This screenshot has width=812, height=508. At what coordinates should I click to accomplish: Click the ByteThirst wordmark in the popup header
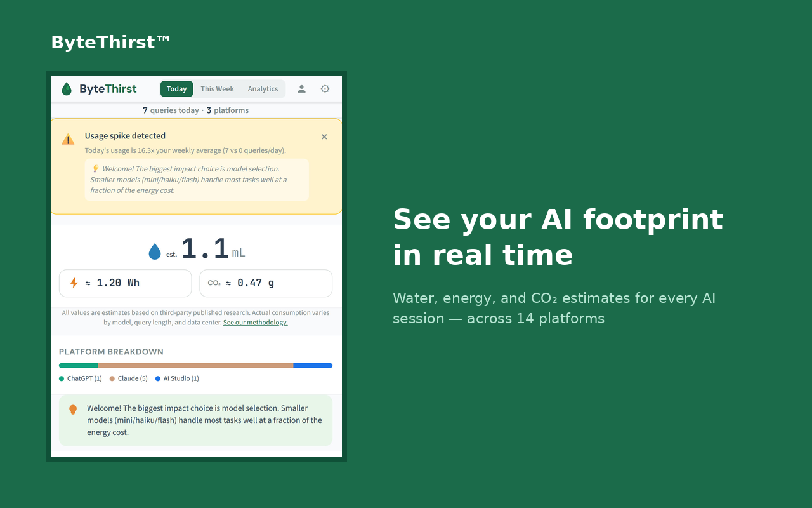tap(108, 89)
